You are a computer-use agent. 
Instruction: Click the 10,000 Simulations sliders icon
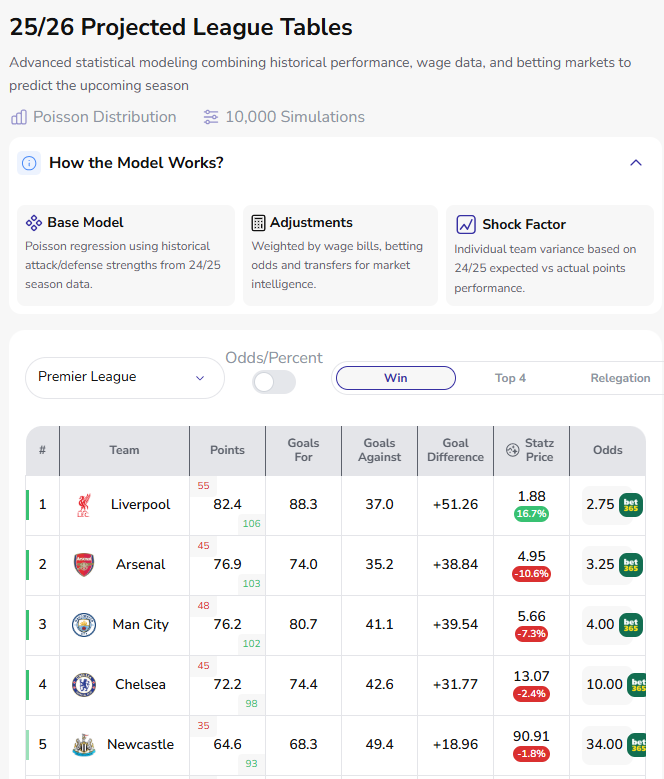(211, 117)
